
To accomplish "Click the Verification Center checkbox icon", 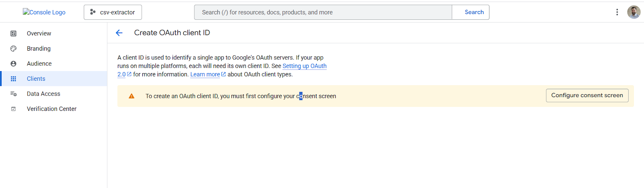I will click(13, 109).
